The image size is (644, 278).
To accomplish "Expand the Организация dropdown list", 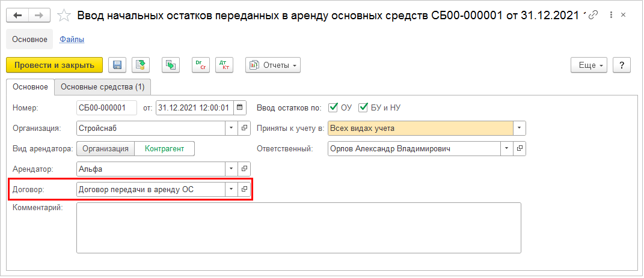I will [x=232, y=128].
